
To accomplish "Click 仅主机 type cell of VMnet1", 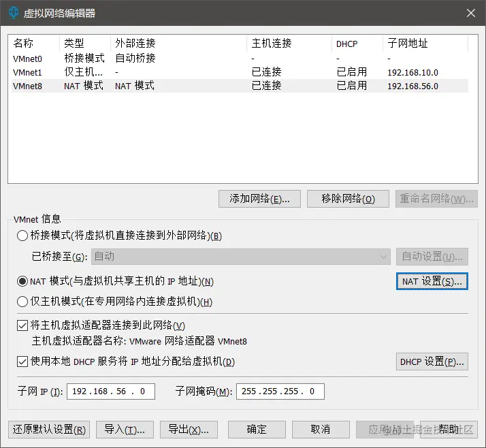I will click(83, 72).
